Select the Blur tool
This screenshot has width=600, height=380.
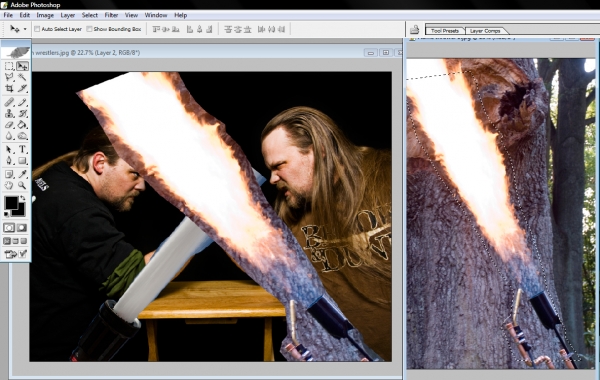pyautogui.click(x=9, y=135)
